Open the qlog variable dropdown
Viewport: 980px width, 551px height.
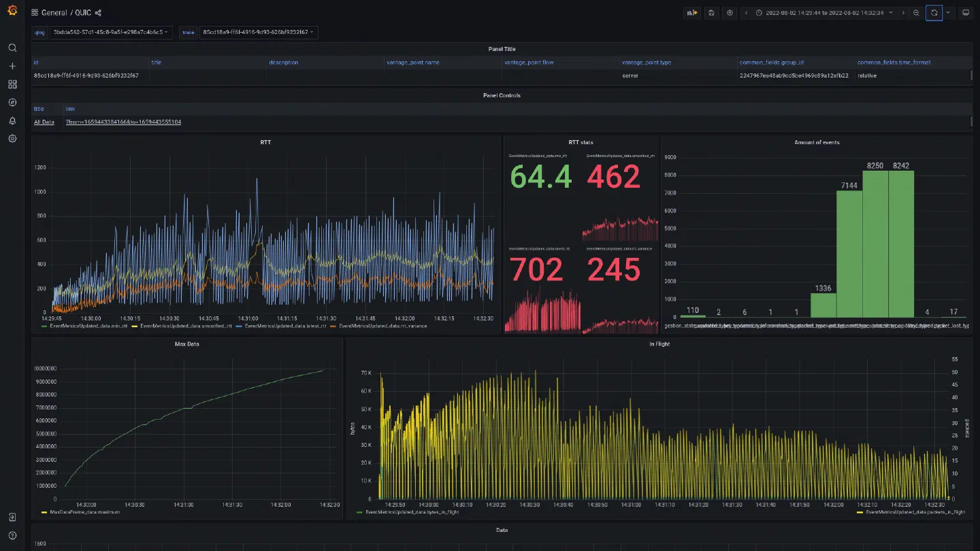111,32
